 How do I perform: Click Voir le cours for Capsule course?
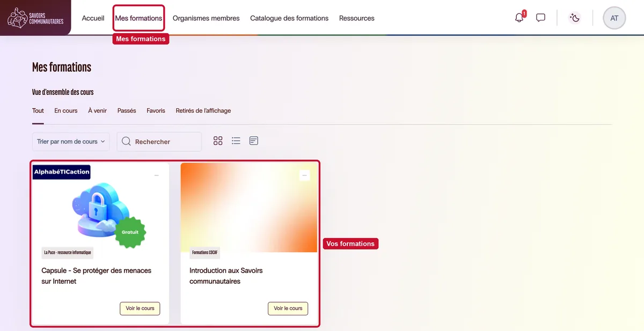coord(140,308)
